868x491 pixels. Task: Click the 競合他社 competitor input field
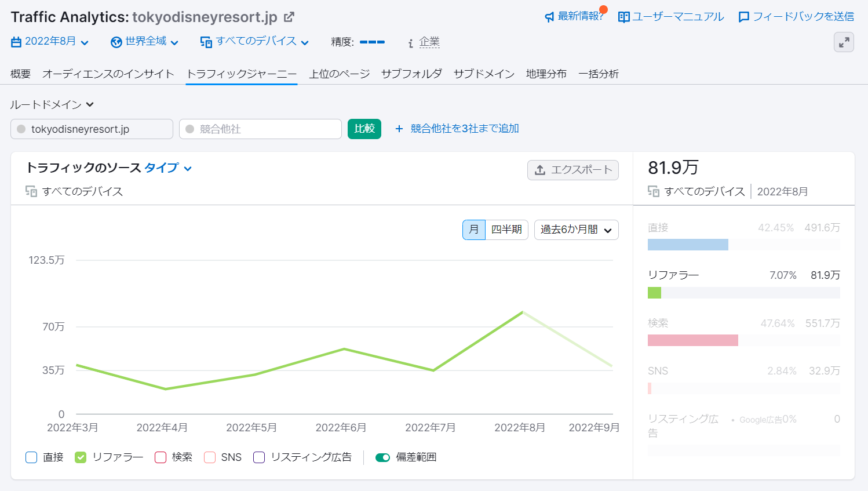click(x=260, y=129)
